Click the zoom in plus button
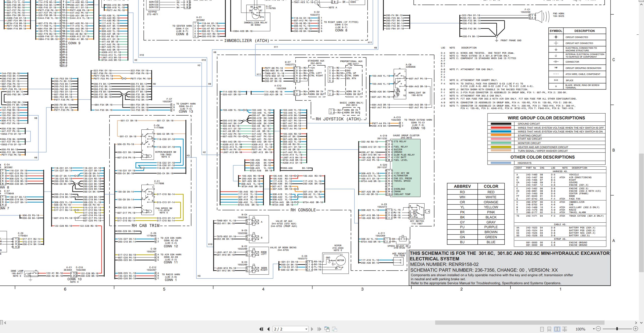The image size is (644, 333). click(x=635, y=329)
